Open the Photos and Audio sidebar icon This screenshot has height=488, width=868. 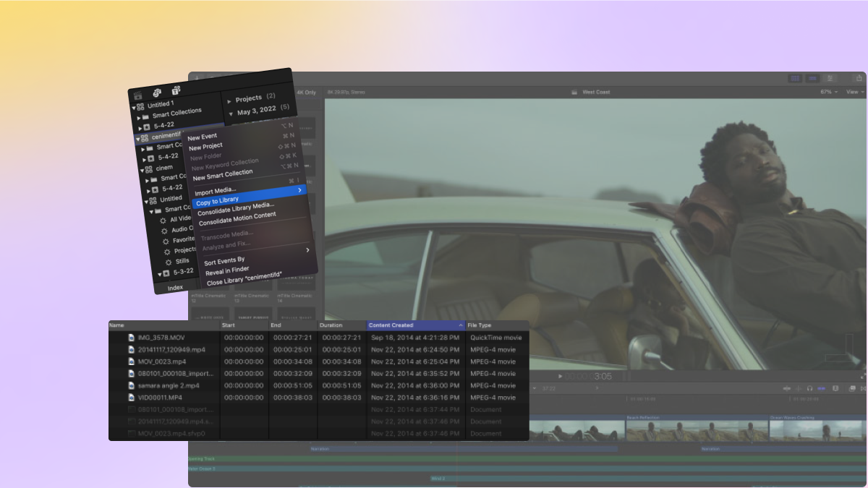[x=157, y=93]
